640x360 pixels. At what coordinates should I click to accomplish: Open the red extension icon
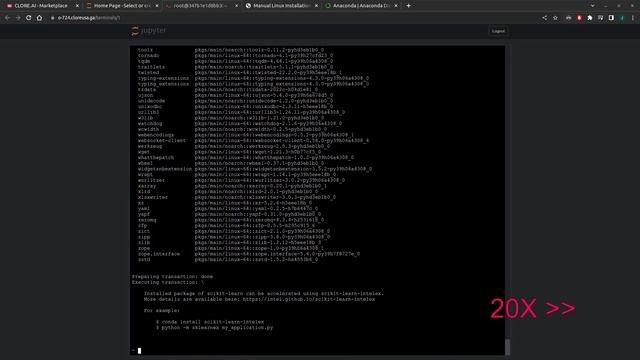coord(579,18)
